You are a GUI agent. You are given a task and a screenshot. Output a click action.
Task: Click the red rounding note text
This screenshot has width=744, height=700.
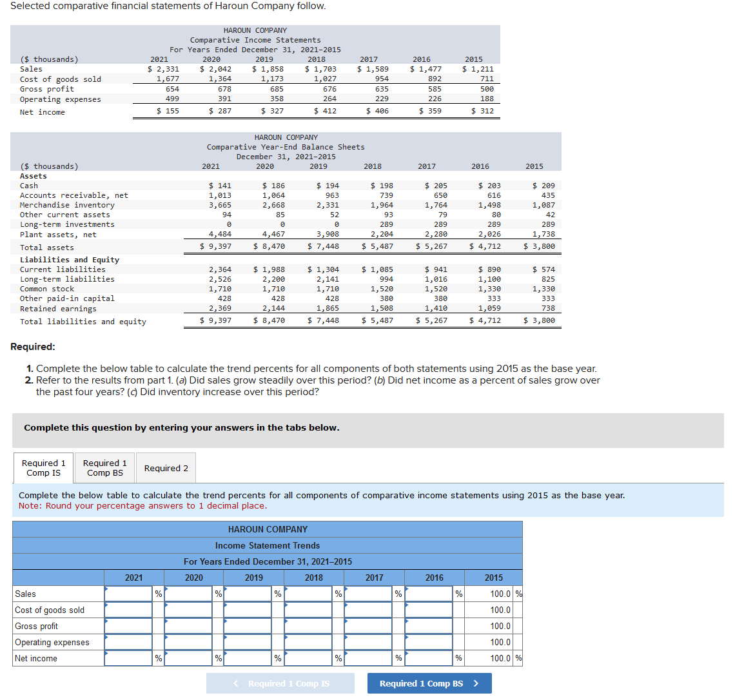click(143, 505)
